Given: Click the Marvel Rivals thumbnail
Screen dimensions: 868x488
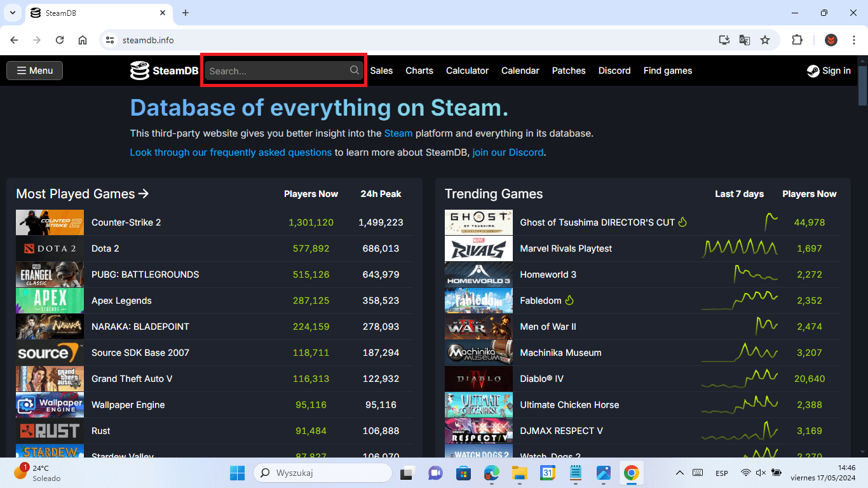Looking at the screenshot, I should coord(478,248).
